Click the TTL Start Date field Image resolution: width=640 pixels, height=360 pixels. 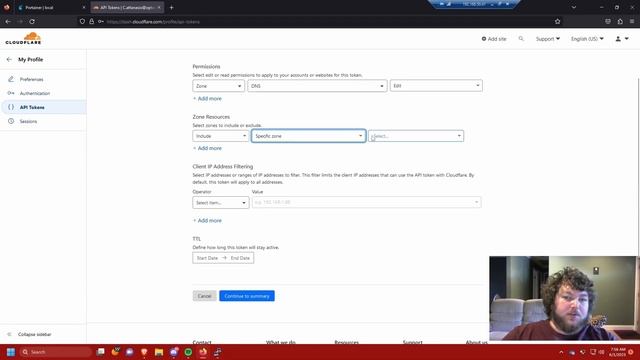click(x=207, y=258)
